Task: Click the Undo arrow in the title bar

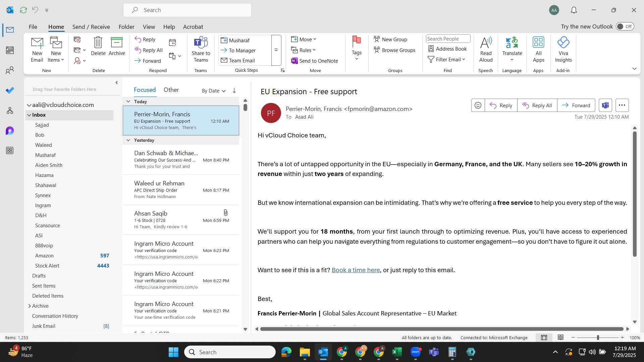Action: coord(35,10)
